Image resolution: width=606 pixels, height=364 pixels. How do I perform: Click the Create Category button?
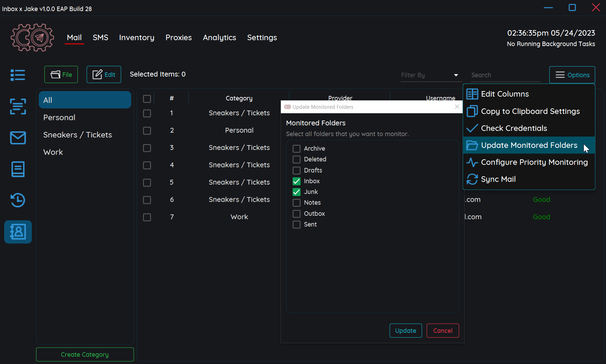[x=85, y=354]
